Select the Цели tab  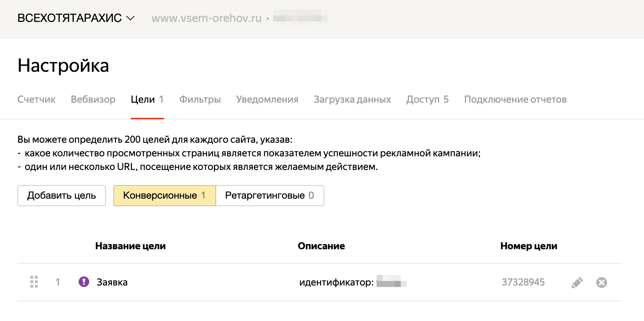[x=147, y=99]
